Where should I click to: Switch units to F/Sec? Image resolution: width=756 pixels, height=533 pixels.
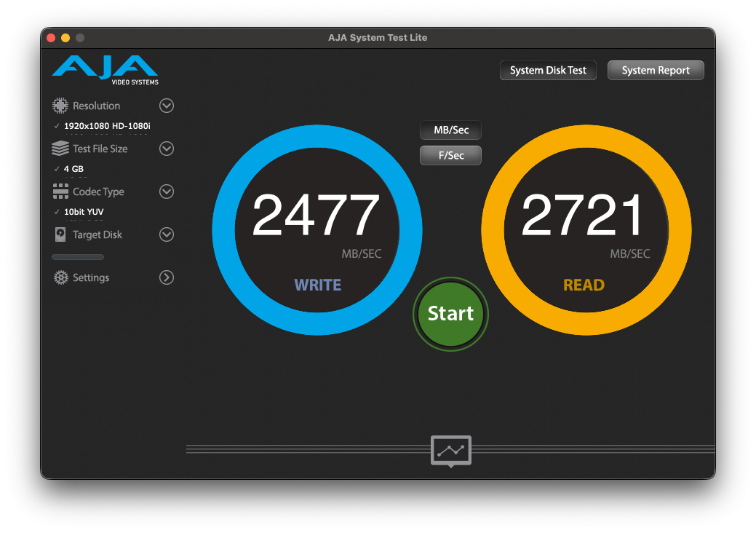[451, 155]
